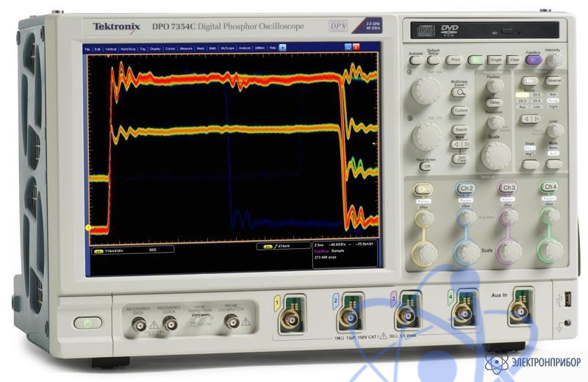Expand the menu bar dropdown arrow

[x=283, y=48]
